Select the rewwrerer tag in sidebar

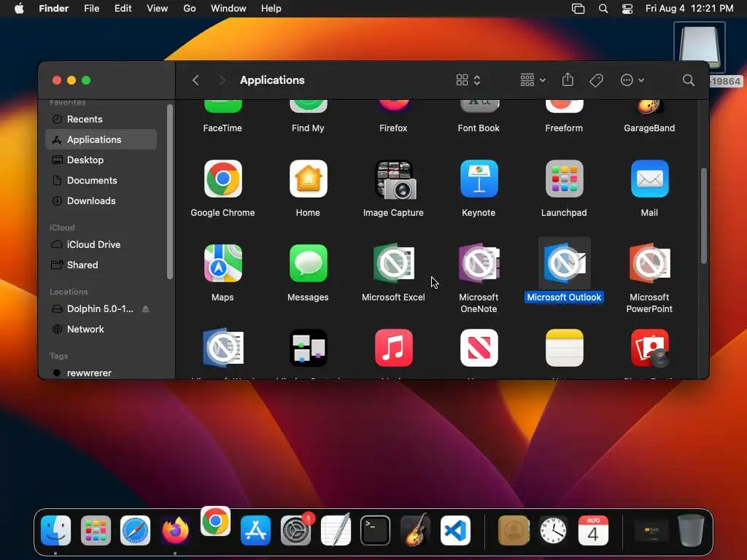[x=101, y=373]
